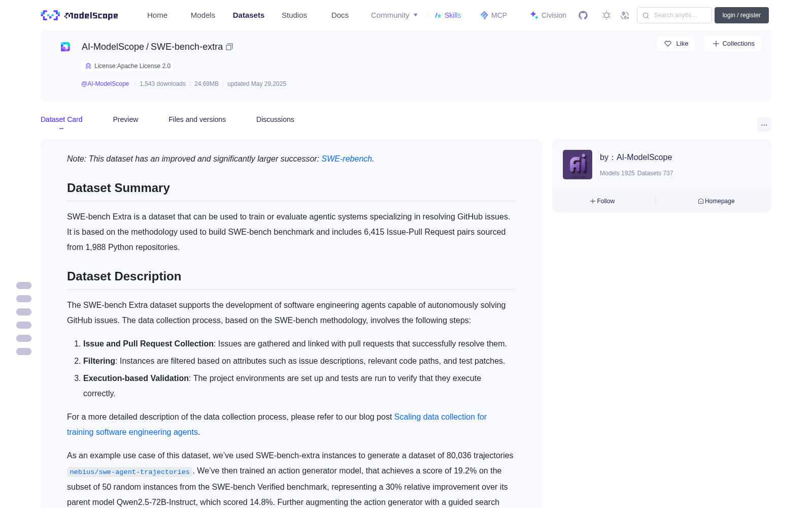This screenshot has height=508, width=812.
Task: Open the ModelScope logo home link
Action: click(80, 15)
